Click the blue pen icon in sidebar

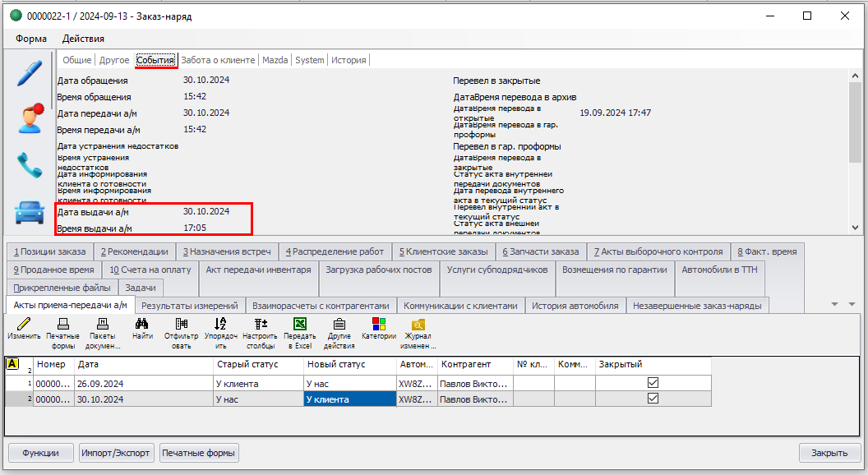point(29,72)
